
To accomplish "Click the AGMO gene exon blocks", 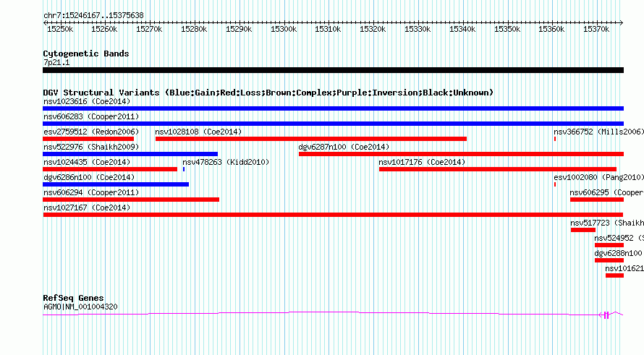I will 606,315.
